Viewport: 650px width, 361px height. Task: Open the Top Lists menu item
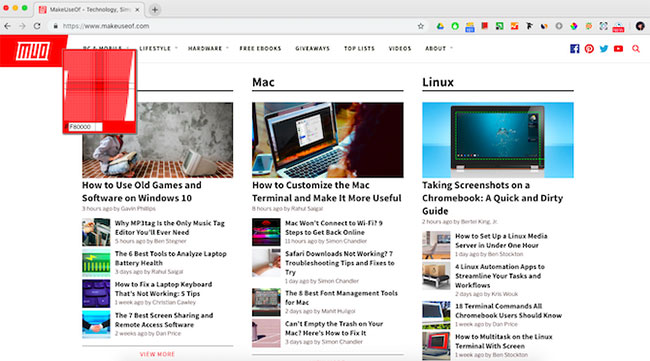[359, 48]
